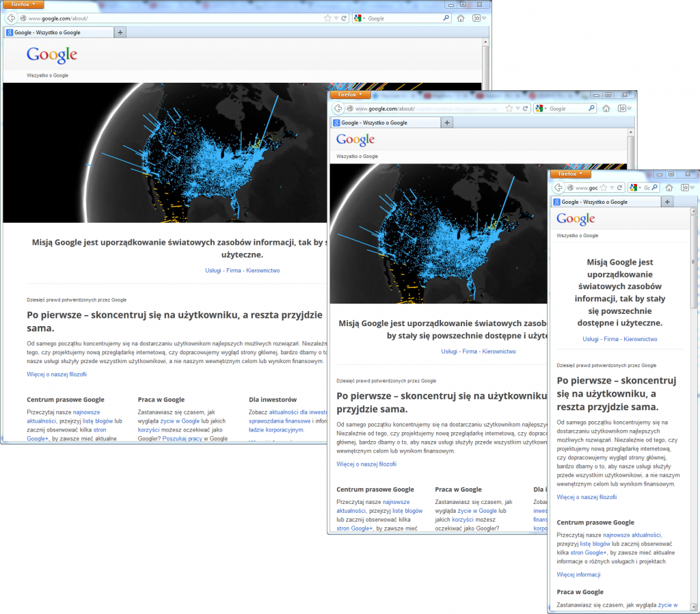
Task: Open 'Więcej informacji' in the narrow window
Action: (x=578, y=575)
